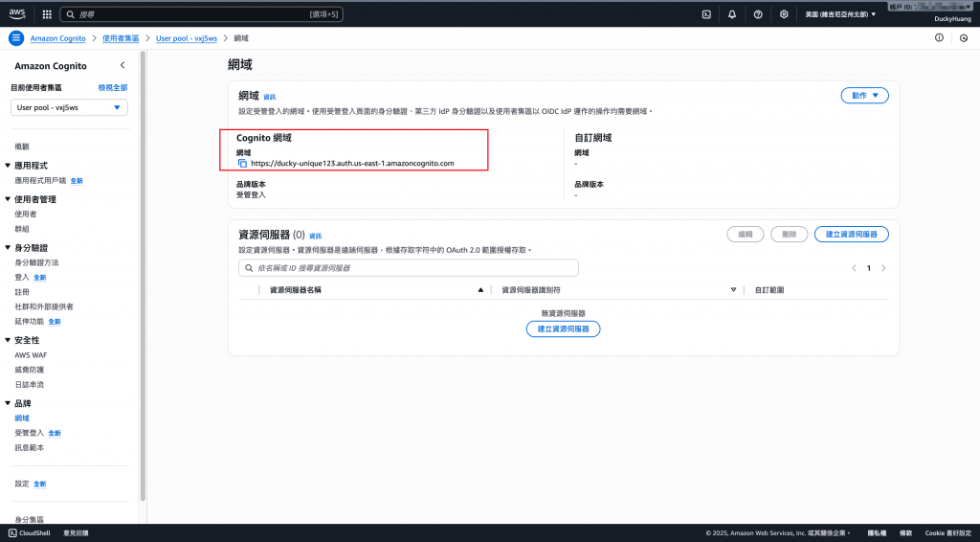The height and width of the screenshot is (542, 980).
Task: Click the resource server search field
Action: pos(408,268)
